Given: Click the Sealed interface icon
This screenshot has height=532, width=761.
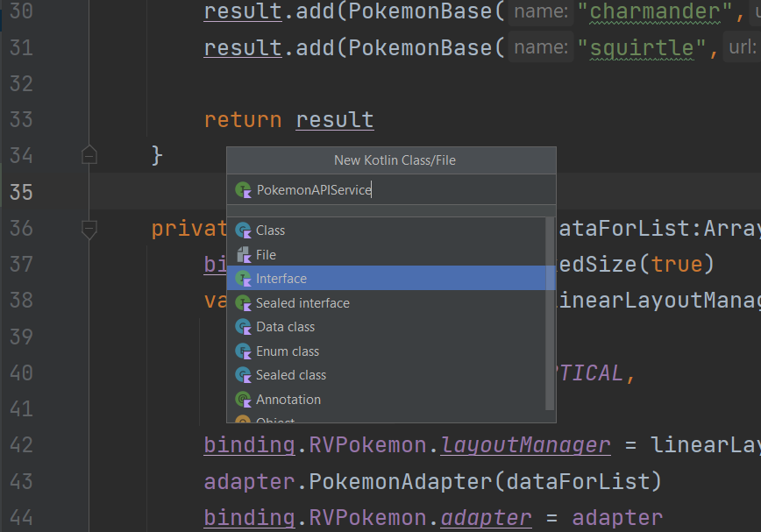Looking at the screenshot, I should [243, 303].
